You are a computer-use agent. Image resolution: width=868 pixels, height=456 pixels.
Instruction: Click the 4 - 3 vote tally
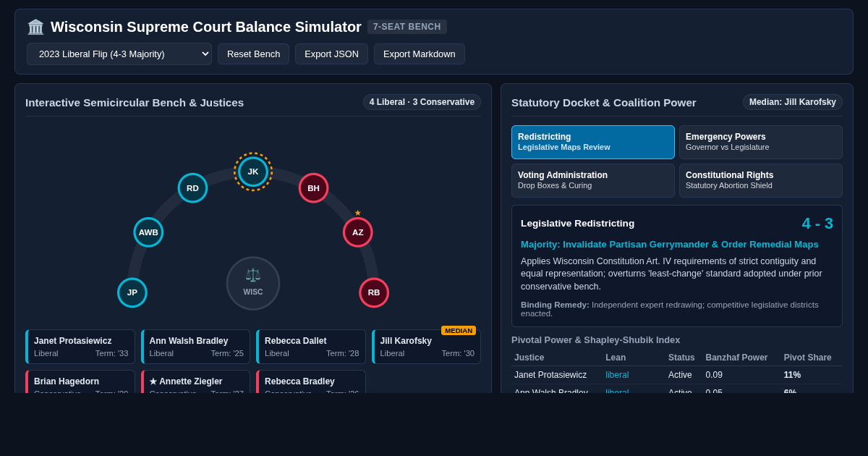[817, 224]
